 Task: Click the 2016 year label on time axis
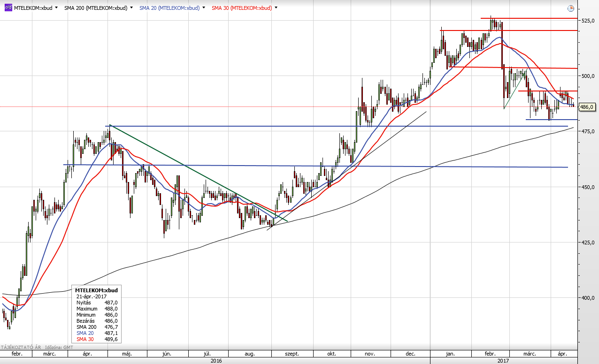point(216,361)
